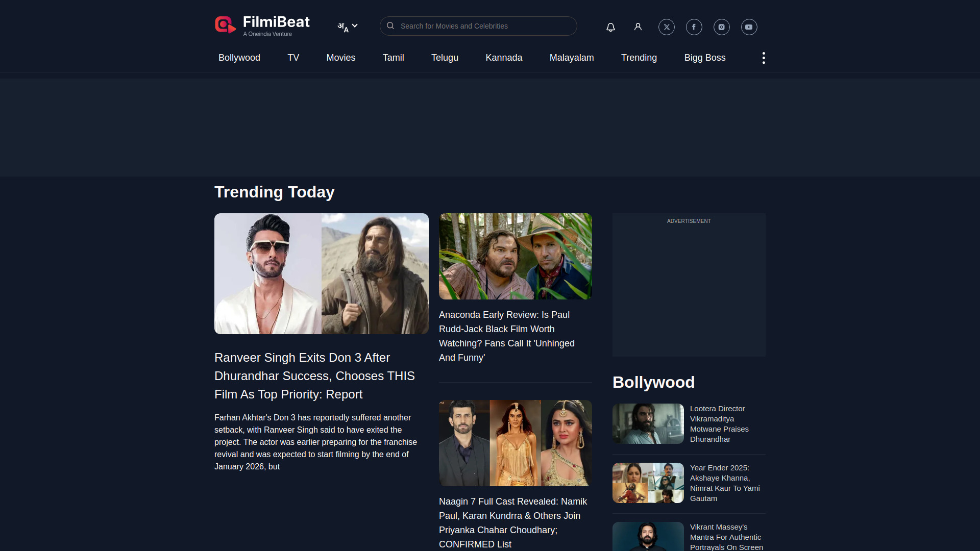This screenshot has width=980, height=551.
Task: Open the Naagin 7 full cast article
Action: (x=513, y=522)
